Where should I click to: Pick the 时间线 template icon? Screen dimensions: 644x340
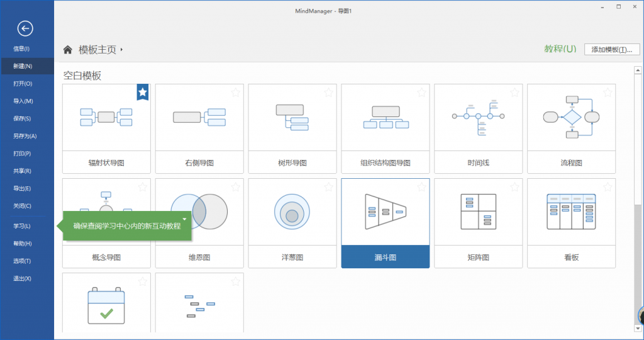[x=478, y=117]
